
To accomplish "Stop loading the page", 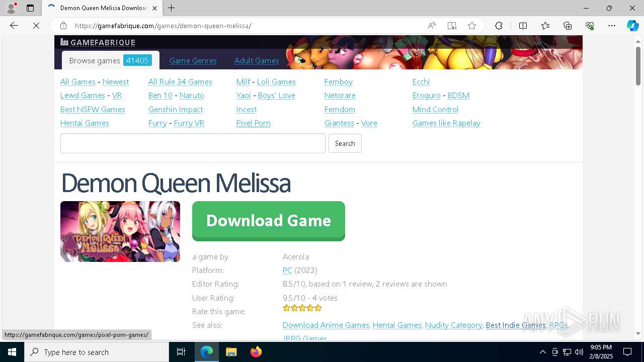I will pos(36,26).
